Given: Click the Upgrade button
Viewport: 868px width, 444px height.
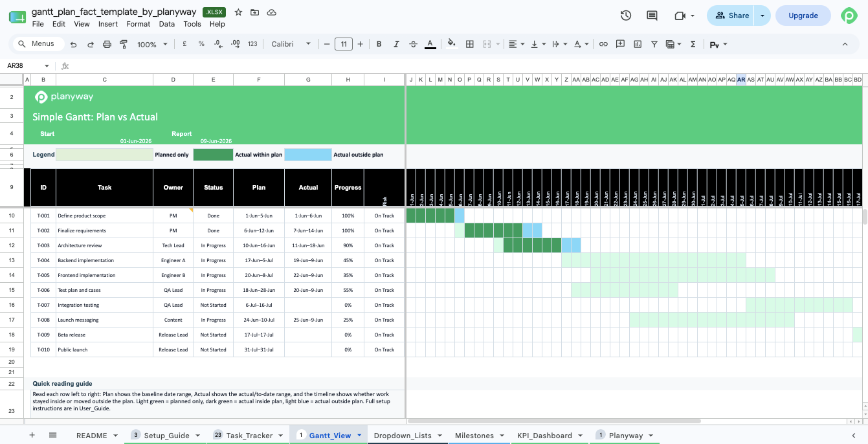Looking at the screenshot, I should click(x=803, y=16).
